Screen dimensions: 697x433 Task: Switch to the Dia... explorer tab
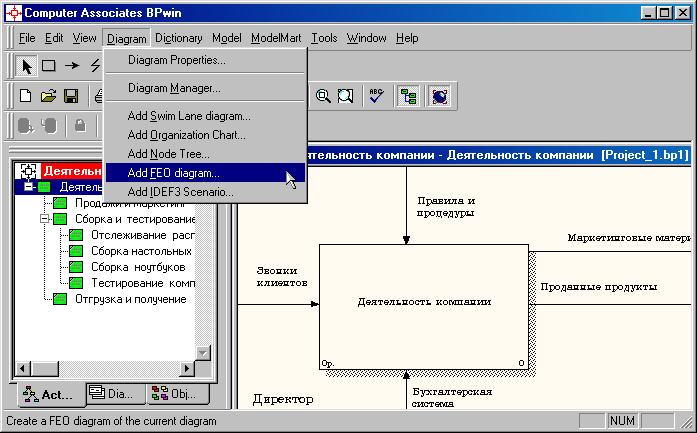click(116, 394)
